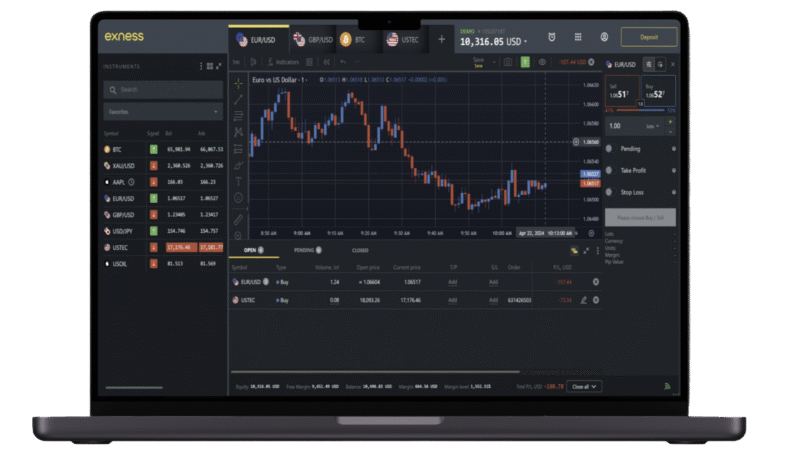Open the Indicators button
800x450 pixels.
pos(283,62)
